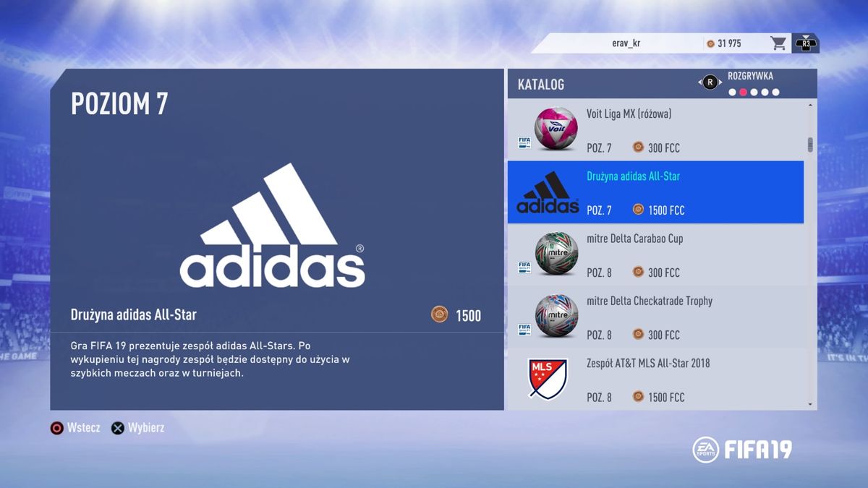Click the EA Sports logo
The height and width of the screenshot is (488, 868).
click(705, 450)
